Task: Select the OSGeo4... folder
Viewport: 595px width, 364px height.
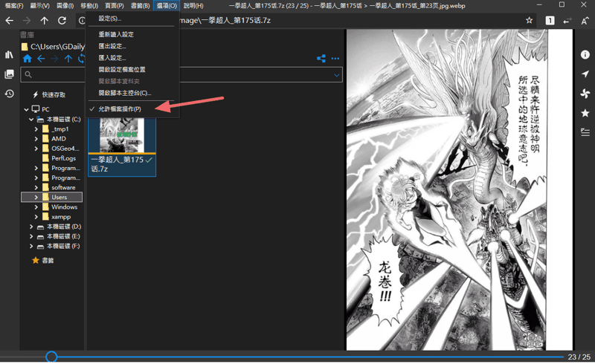Action: [65, 149]
